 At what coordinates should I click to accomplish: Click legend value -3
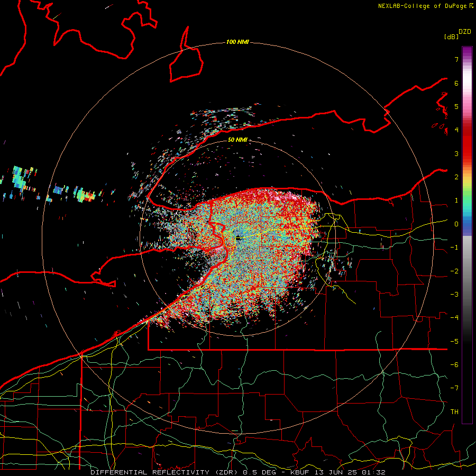pyautogui.click(x=454, y=295)
